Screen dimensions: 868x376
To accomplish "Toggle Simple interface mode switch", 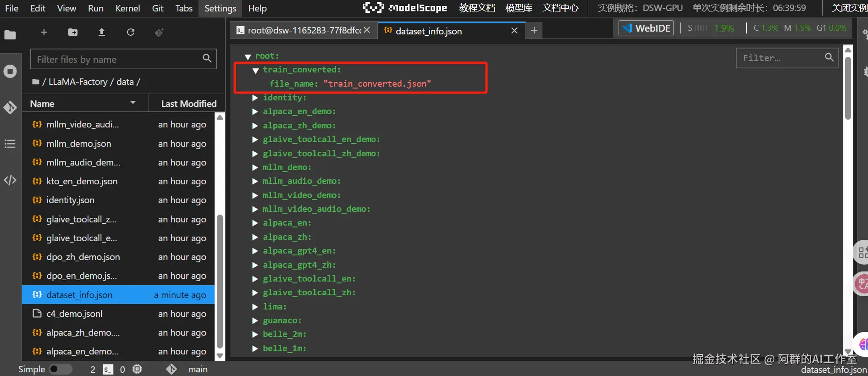I will point(61,369).
